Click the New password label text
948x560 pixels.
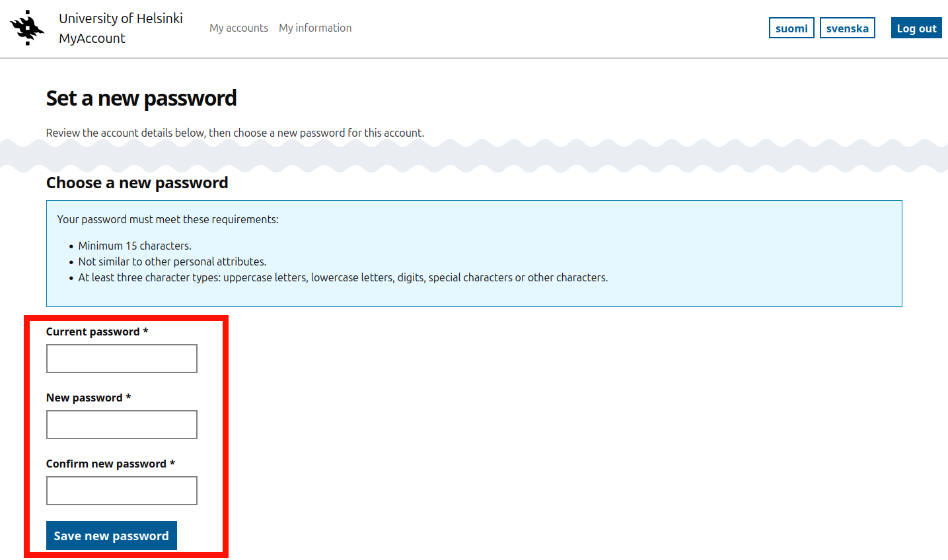(84, 398)
